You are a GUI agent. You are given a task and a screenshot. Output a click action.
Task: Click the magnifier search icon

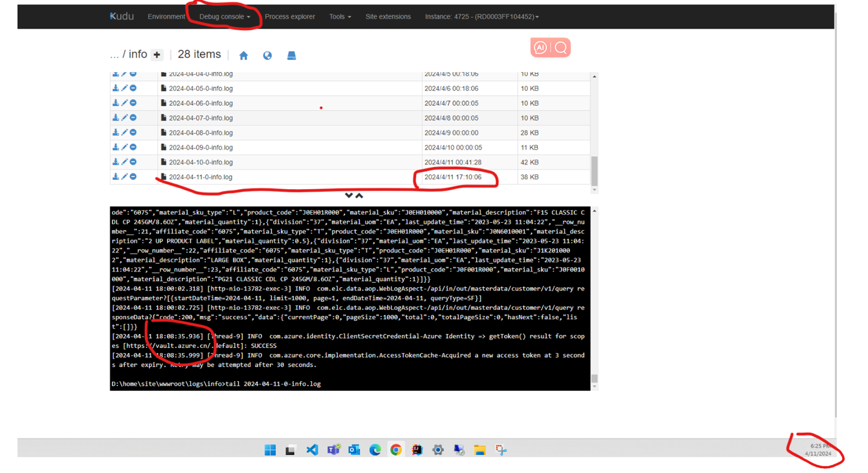pos(560,48)
